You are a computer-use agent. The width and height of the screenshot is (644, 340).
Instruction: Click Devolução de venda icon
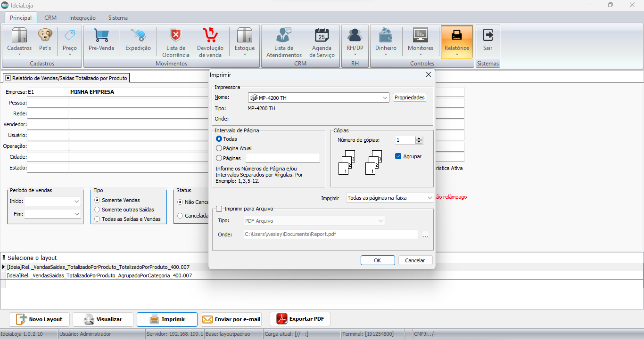tap(210, 36)
